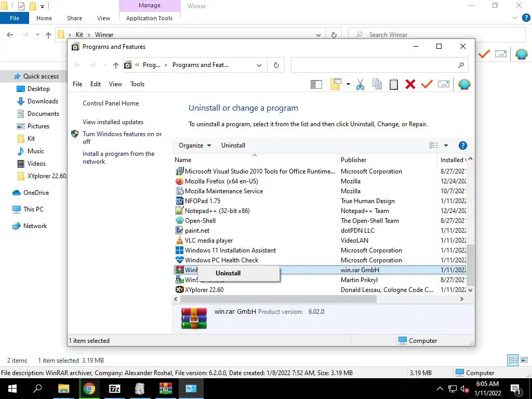Click the orange checkmark icon in the Winrar Explorer window
The image size is (532, 399).
pyautogui.click(x=484, y=54)
